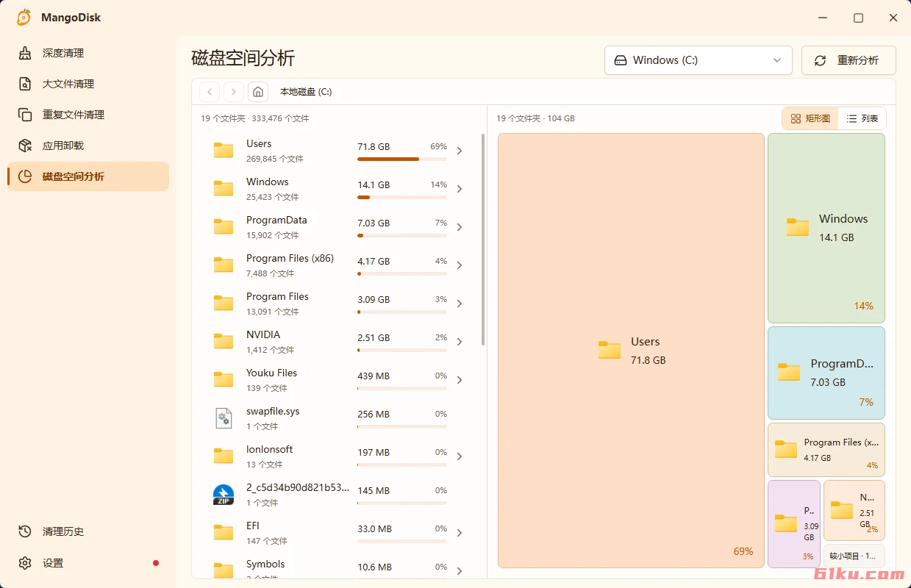Expand the Users folder chevron

460,151
